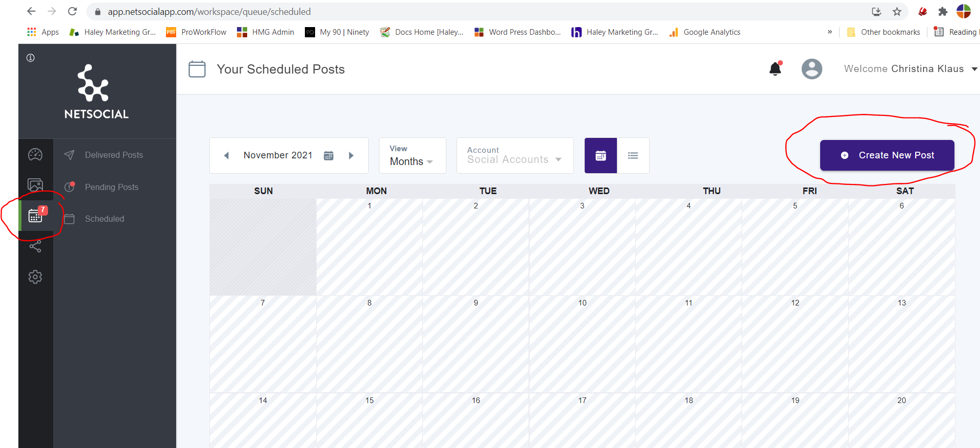Click the red extension icon in toolbar
The image size is (980, 448).
(x=922, y=11)
